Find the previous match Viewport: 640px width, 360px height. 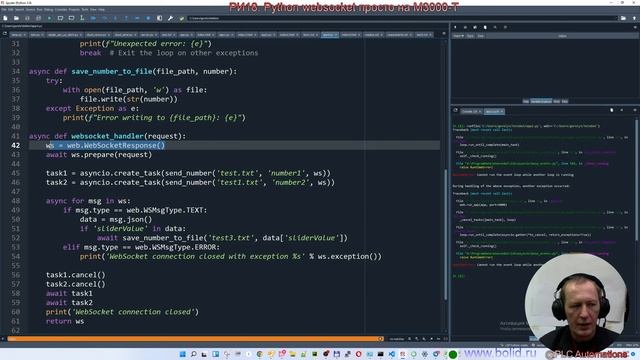[x=417, y=339]
